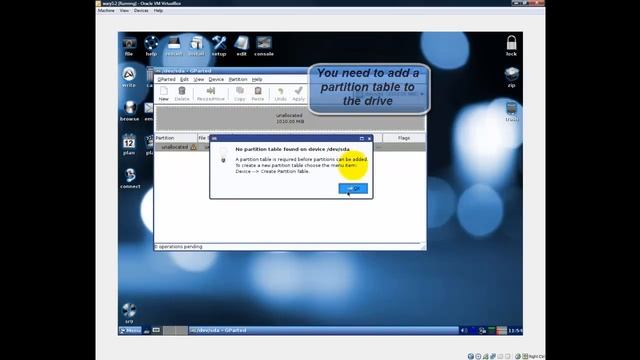Open the 'trash' desktop icon
Image resolution: width=640 pixels, height=360 pixels.
pos(512,111)
